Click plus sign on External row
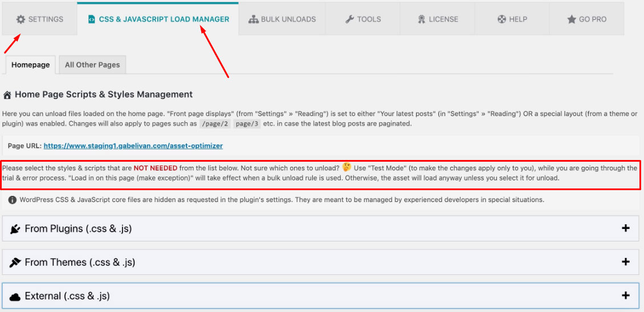This screenshot has width=644, height=312. [x=626, y=295]
